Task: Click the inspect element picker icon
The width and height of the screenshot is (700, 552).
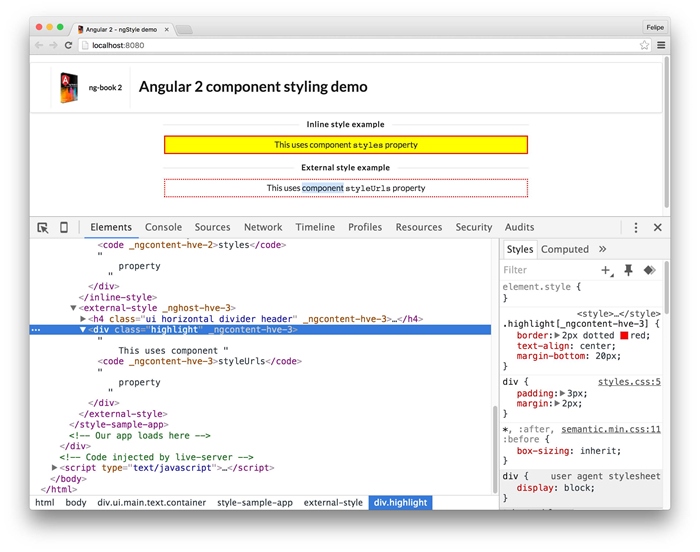Action: pyautogui.click(x=43, y=227)
